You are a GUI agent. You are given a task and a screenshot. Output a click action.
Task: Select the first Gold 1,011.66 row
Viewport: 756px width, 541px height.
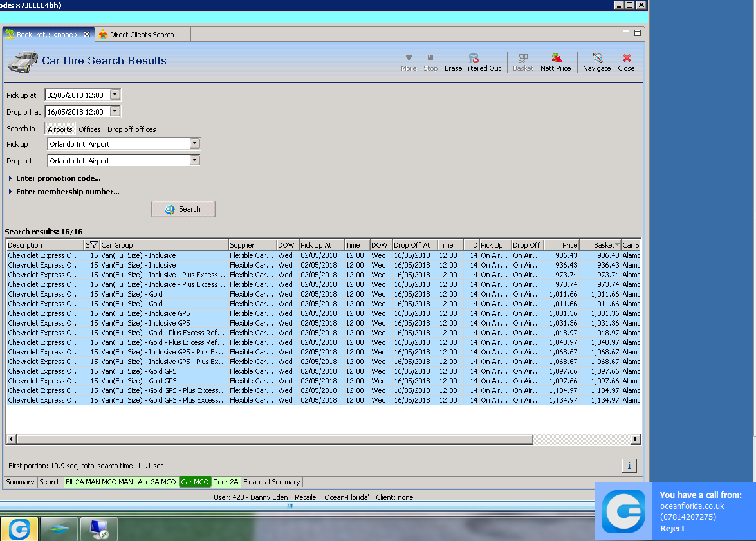[323, 293]
